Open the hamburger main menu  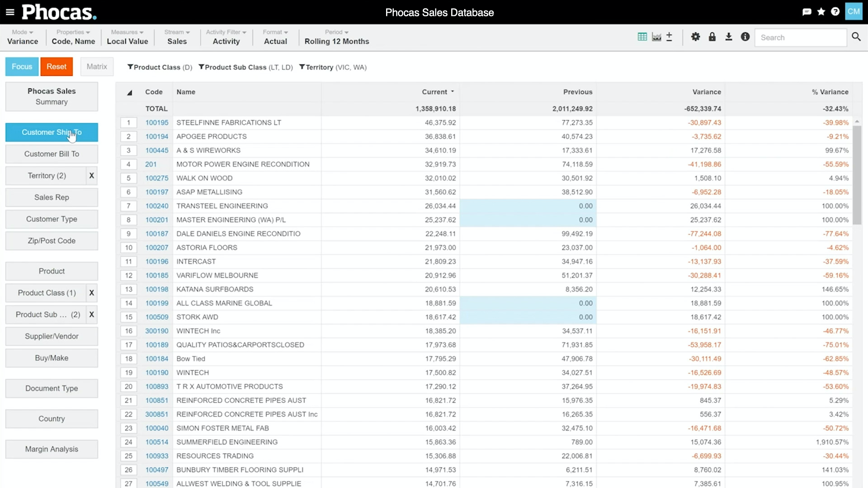[x=10, y=12]
